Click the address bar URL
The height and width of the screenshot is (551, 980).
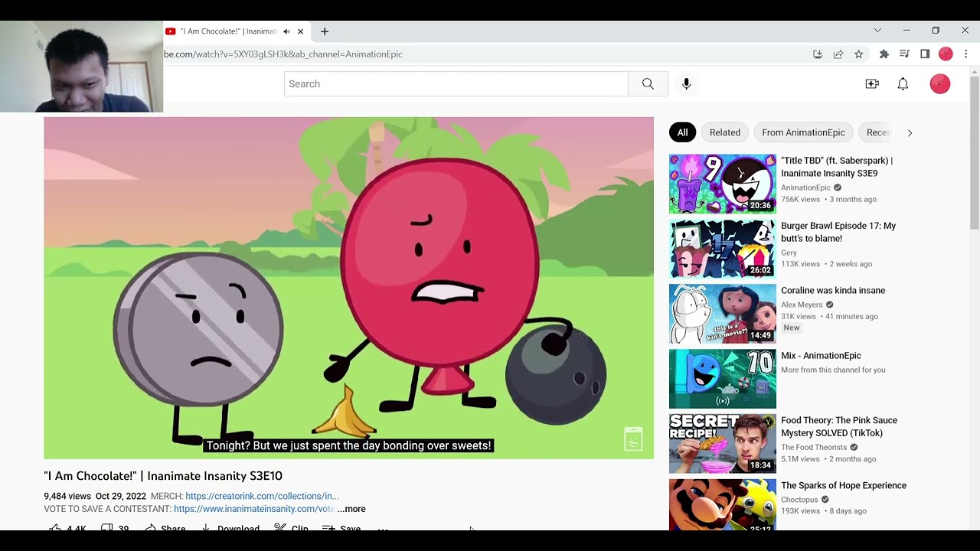point(283,54)
